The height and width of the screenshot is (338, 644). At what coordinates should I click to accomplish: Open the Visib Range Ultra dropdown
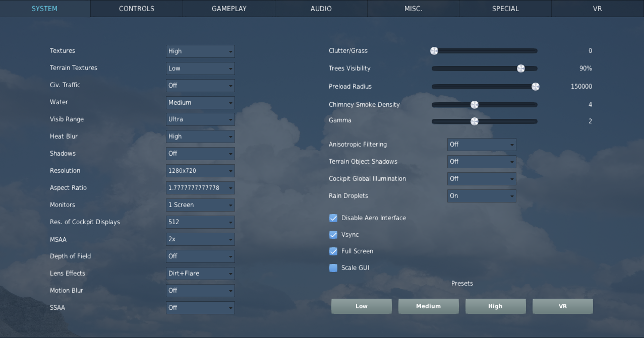(x=200, y=120)
